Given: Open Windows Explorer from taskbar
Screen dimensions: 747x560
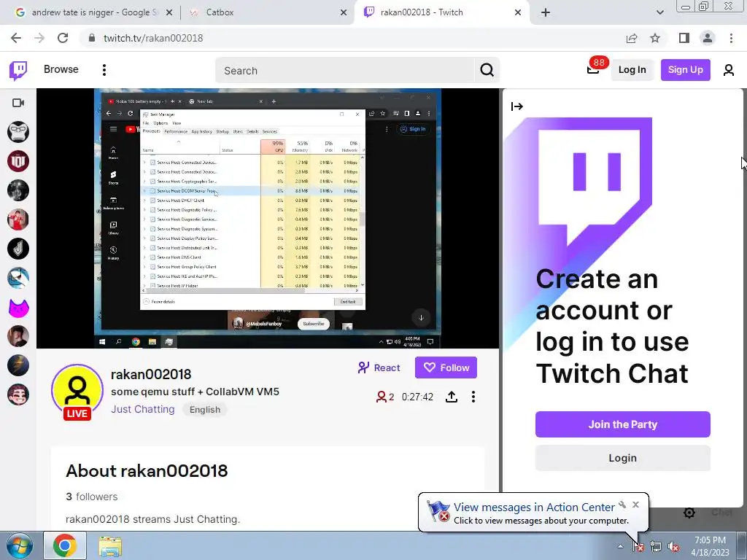Looking at the screenshot, I should (110, 546).
